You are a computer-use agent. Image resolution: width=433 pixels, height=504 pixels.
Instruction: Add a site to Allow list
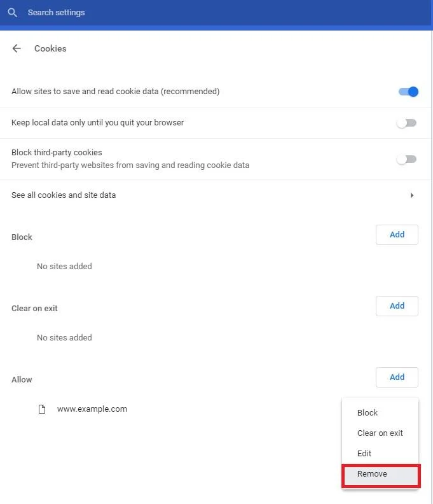tap(397, 377)
